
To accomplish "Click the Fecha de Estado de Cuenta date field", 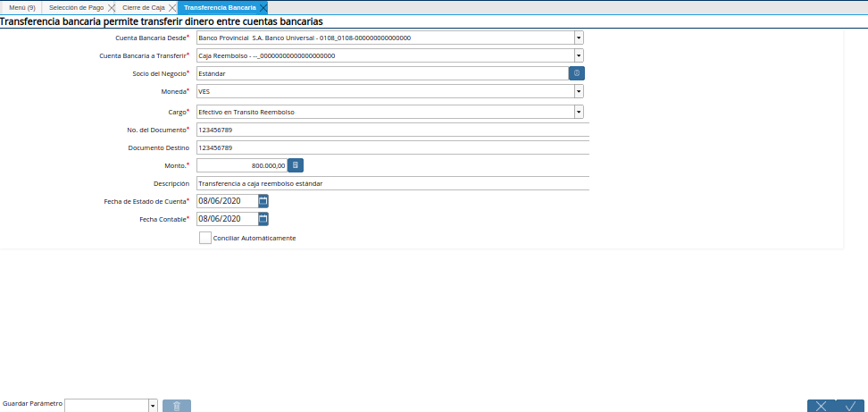I will (228, 201).
